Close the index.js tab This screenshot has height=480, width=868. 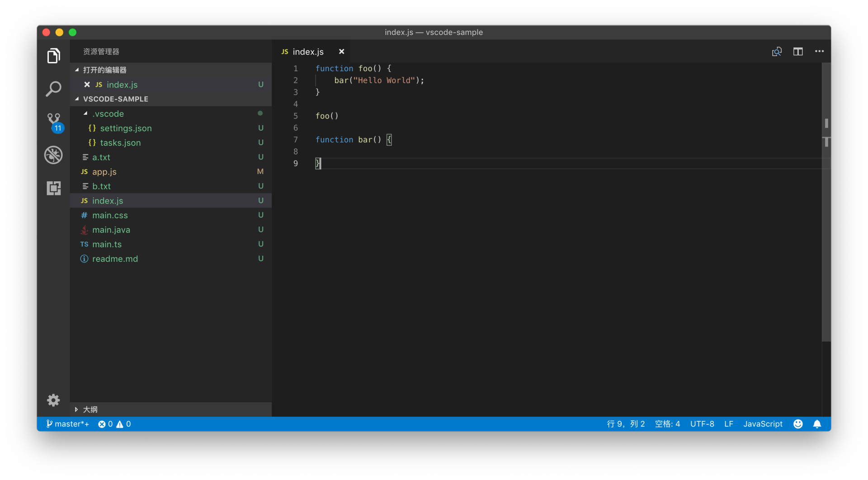(x=341, y=52)
